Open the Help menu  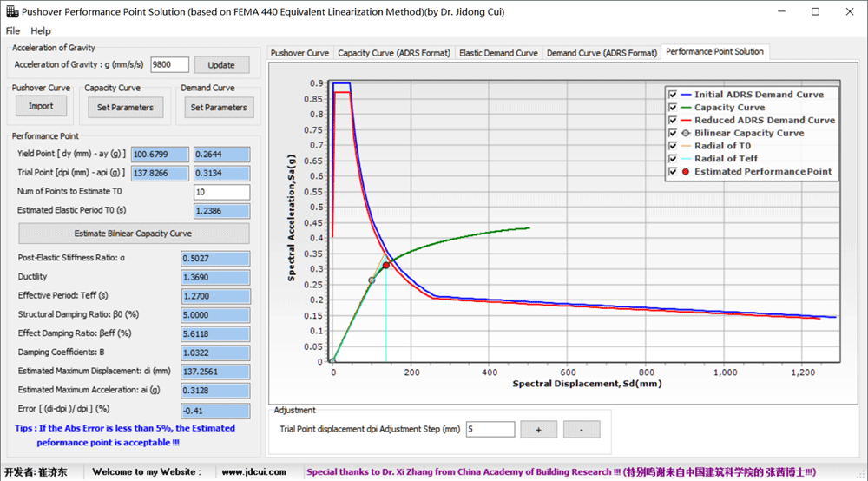pyautogui.click(x=41, y=31)
